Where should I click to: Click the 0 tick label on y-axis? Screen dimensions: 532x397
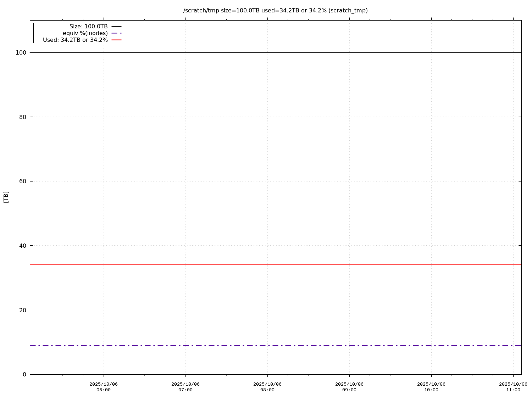pos(24,374)
